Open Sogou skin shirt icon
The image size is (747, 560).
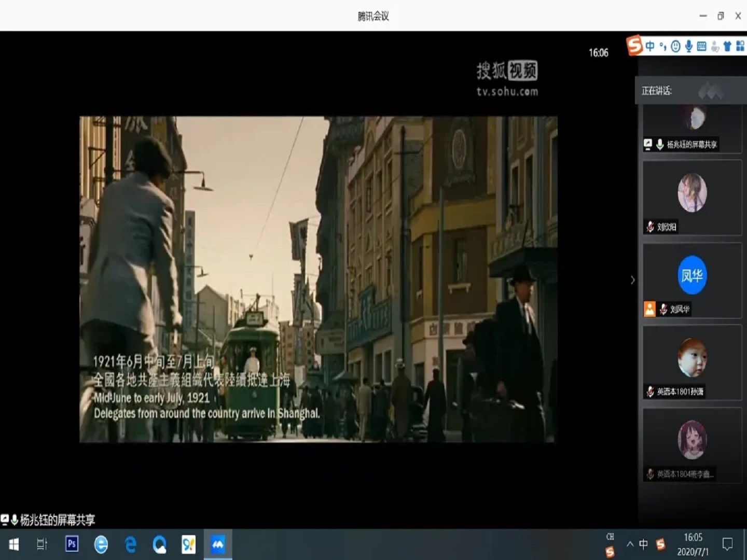pyautogui.click(x=727, y=47)
